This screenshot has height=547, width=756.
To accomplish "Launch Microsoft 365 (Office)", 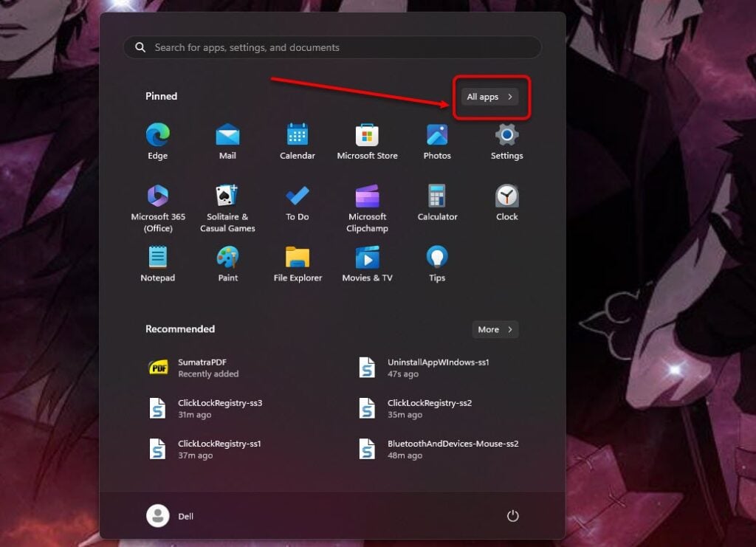I will point(158,208).
